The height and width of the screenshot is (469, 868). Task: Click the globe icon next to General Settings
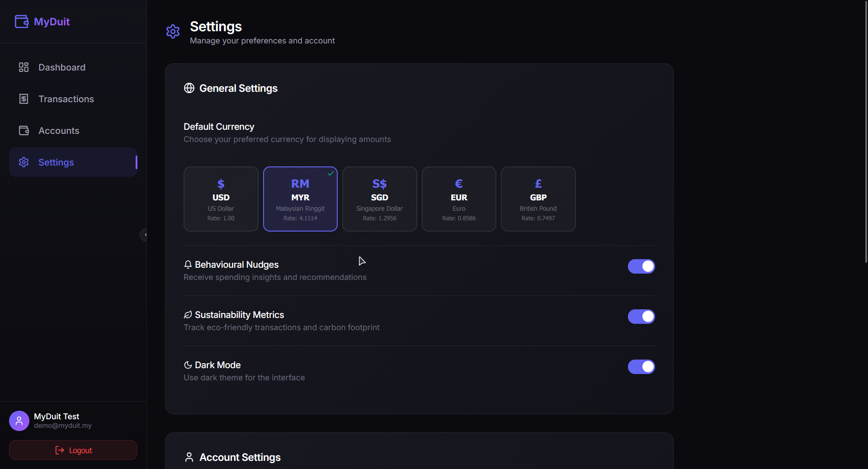[189, 88]
